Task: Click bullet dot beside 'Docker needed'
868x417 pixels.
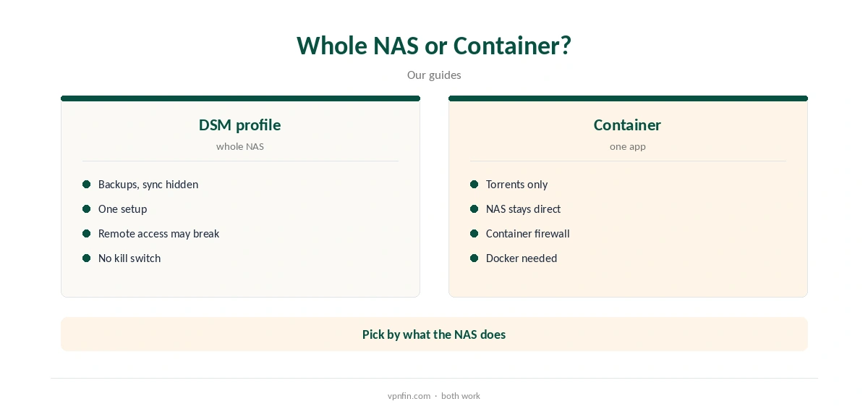Action: (x=475, y=258)
